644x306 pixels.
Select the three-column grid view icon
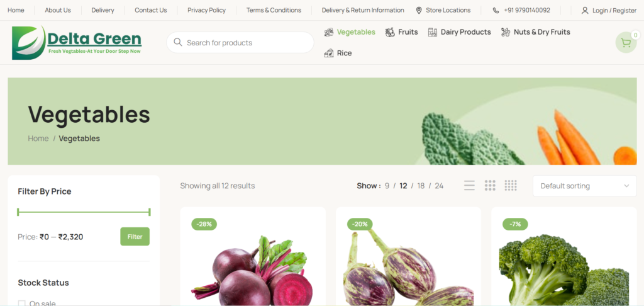[x=490, y=186]
